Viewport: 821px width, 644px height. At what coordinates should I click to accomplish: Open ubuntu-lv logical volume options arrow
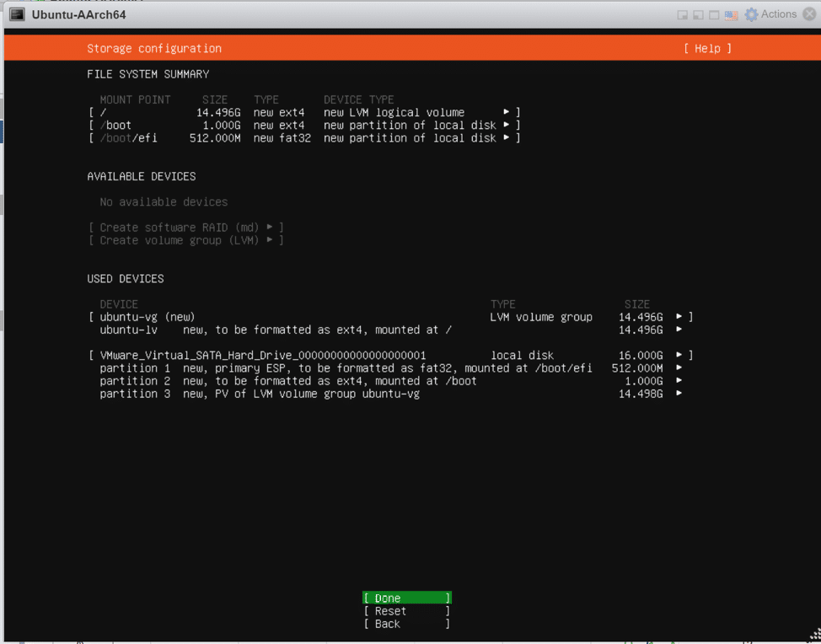tap(679, 330)
